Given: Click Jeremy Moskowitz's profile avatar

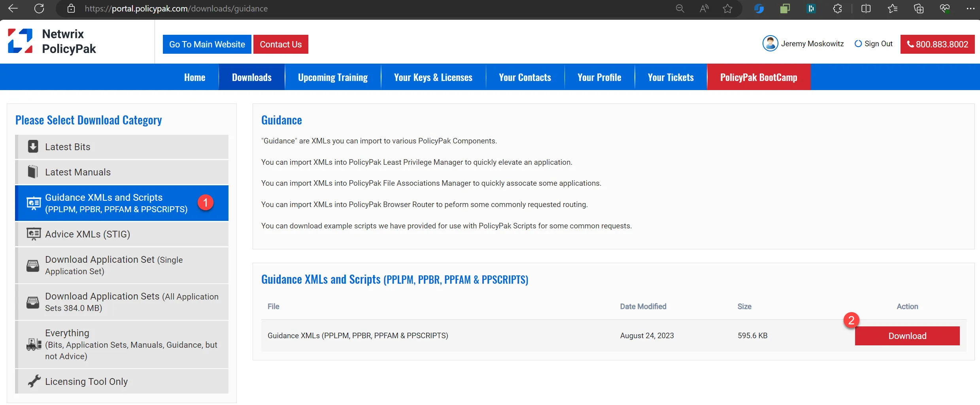Looking at the screenshot, I should click(770, 43).
